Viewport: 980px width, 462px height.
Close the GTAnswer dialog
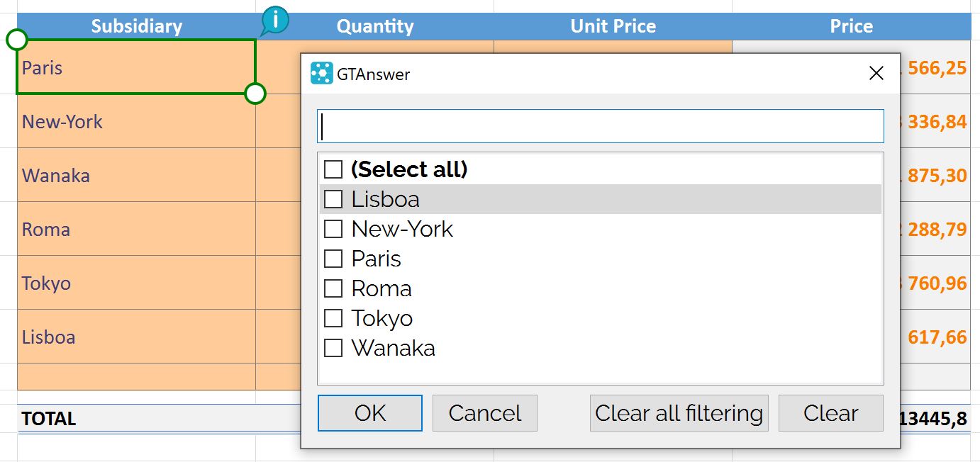(876, 73)
